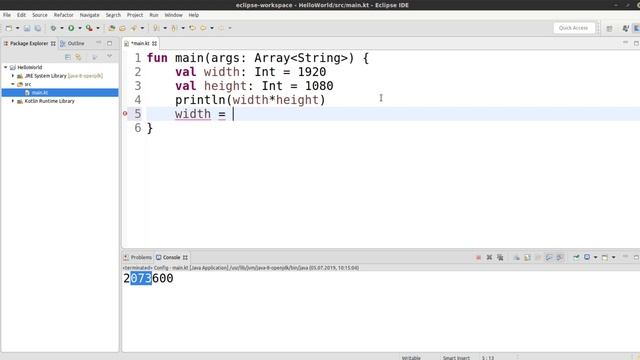Click the Open Perspective icon

click(609, 28)
